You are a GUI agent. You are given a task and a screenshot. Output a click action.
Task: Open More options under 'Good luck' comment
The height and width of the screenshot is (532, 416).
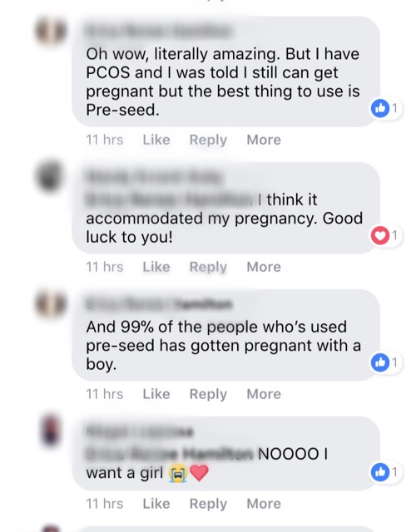264,267
